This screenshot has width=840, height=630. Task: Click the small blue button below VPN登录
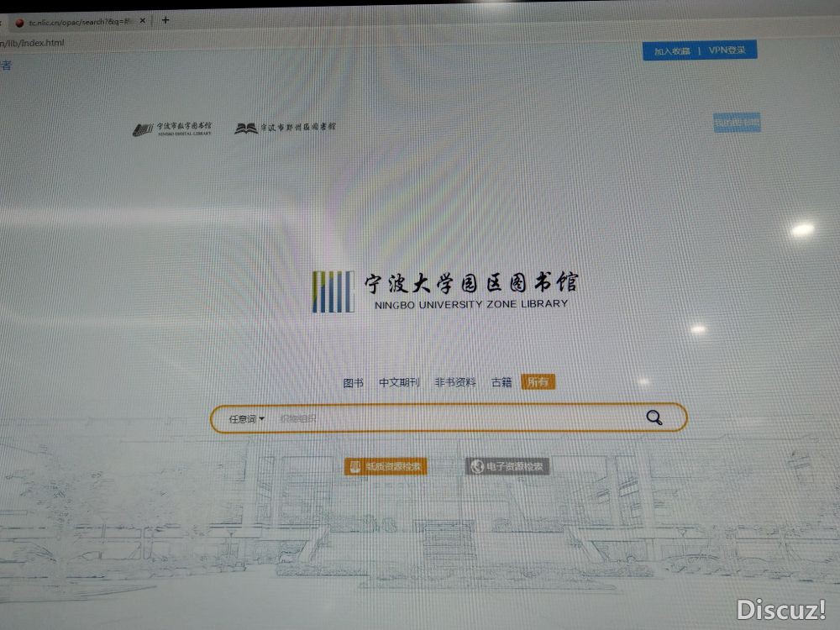[737, 123]
